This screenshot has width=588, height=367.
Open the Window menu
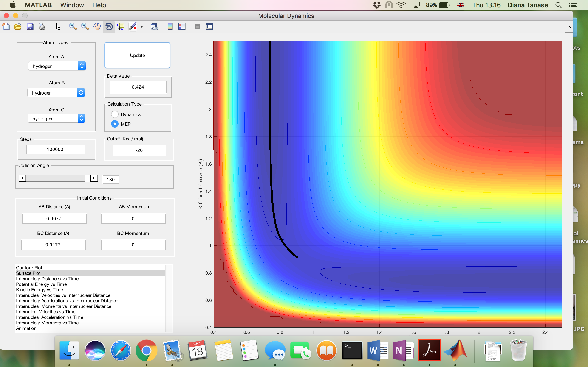click(72, 5)
